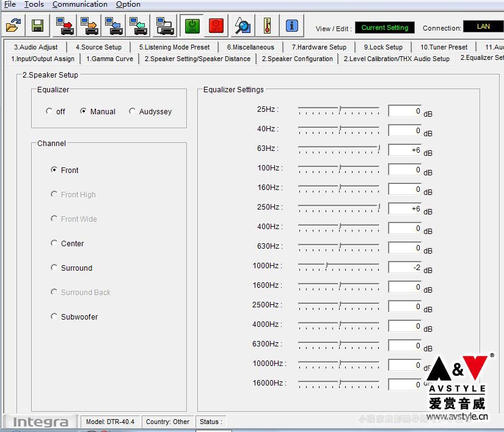
Task: Switch to the 3.Audio Adjust tab
Action: pyautogui.click(x=36, y=47)
